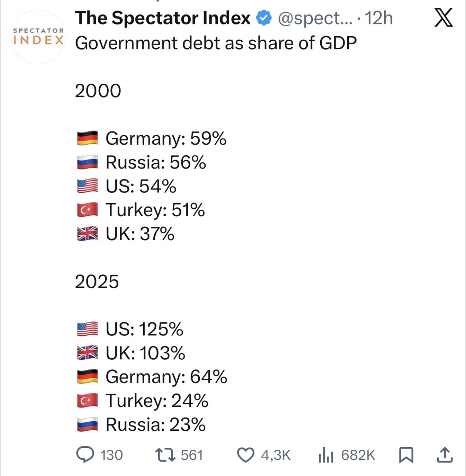Viewport: 466px width, 476px height.
Task: Click the 4,3K likes count
Action: [x=276, y=455]
